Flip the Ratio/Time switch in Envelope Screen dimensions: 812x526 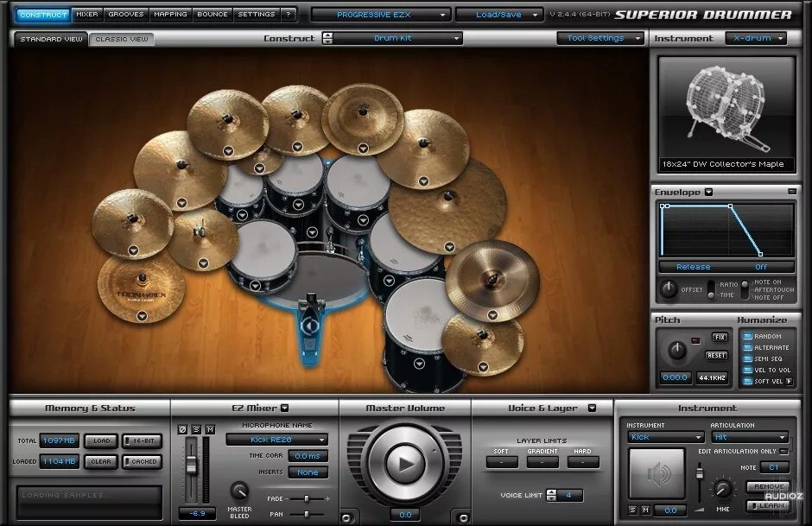click(x=712, y=289)
